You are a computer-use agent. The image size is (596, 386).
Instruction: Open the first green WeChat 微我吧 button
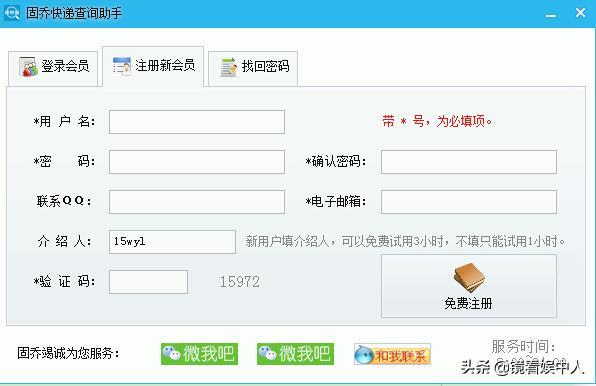(x=199, y=354)
